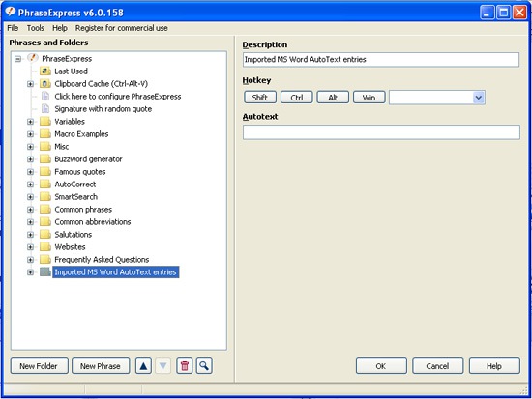Click the Variables folder icon
The width and height of the screenshot is (532, 399).
pos(45,122)
